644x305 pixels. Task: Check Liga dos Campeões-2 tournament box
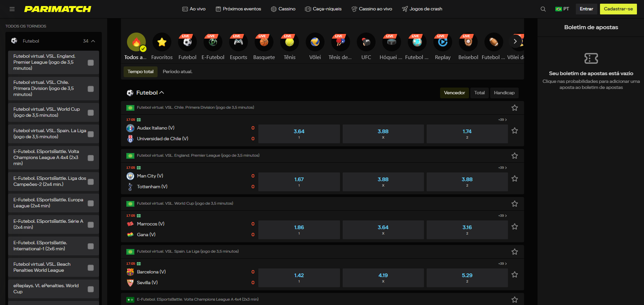click(x=91, y=182)
